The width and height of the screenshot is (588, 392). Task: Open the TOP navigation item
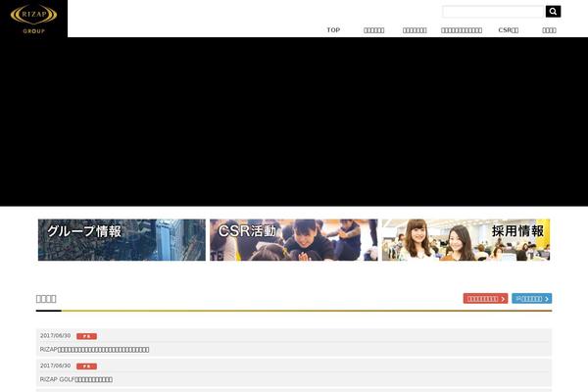click(333, 30)
